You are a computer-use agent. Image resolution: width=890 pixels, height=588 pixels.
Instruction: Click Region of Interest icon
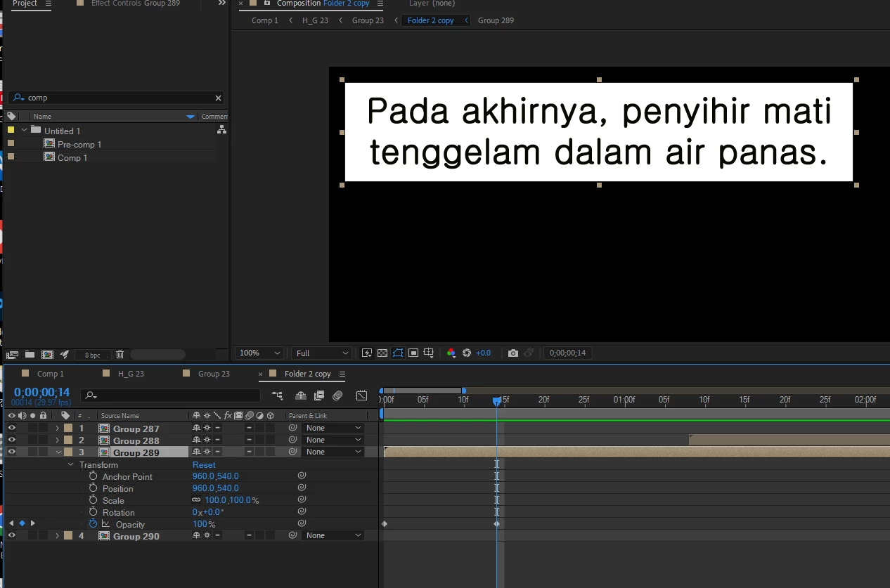pyautogui.click(x=413, y=353)
